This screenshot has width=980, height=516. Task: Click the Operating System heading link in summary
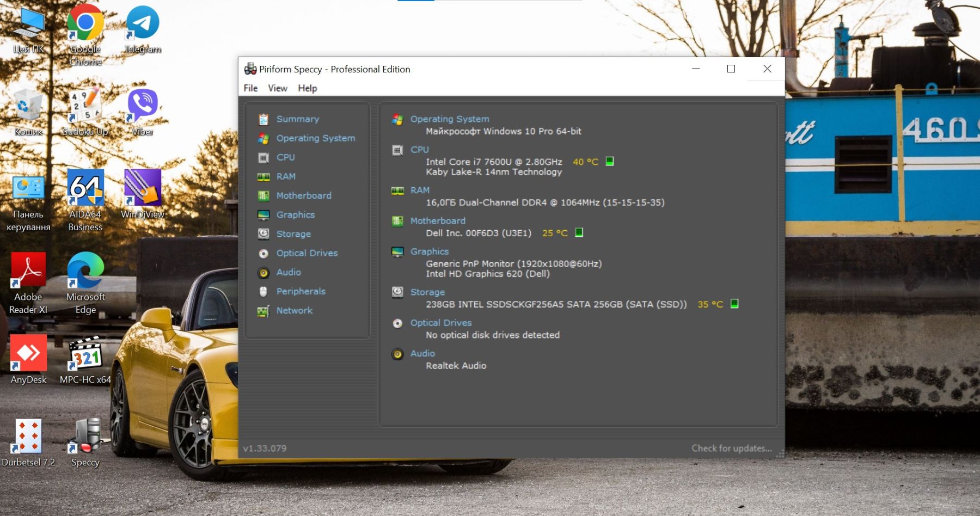coord(450,119)
